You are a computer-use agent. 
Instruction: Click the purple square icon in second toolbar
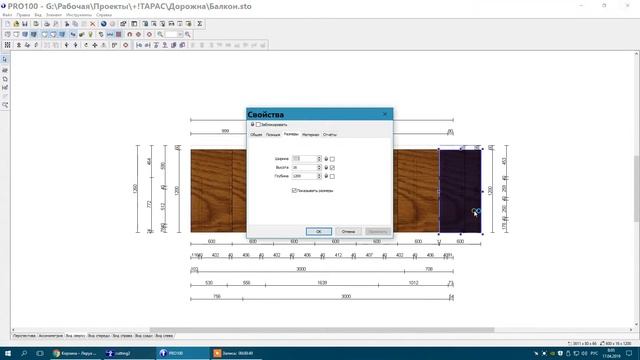[x=118, y=35]
